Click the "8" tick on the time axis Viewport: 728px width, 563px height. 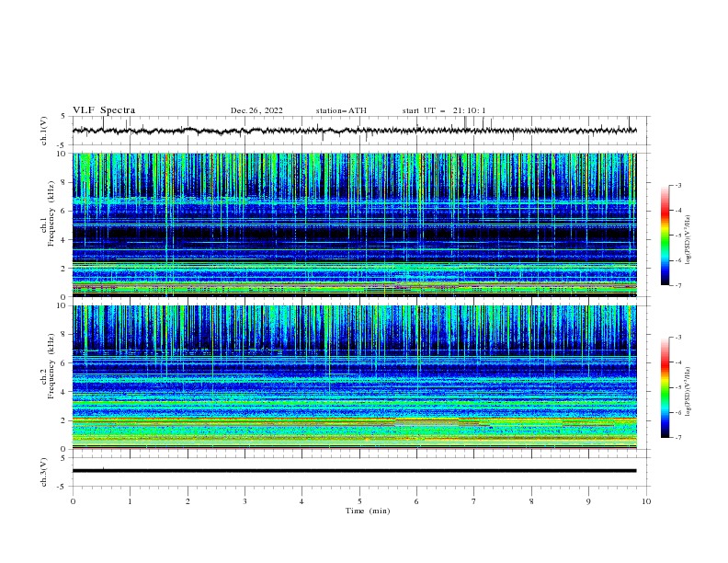531,501
